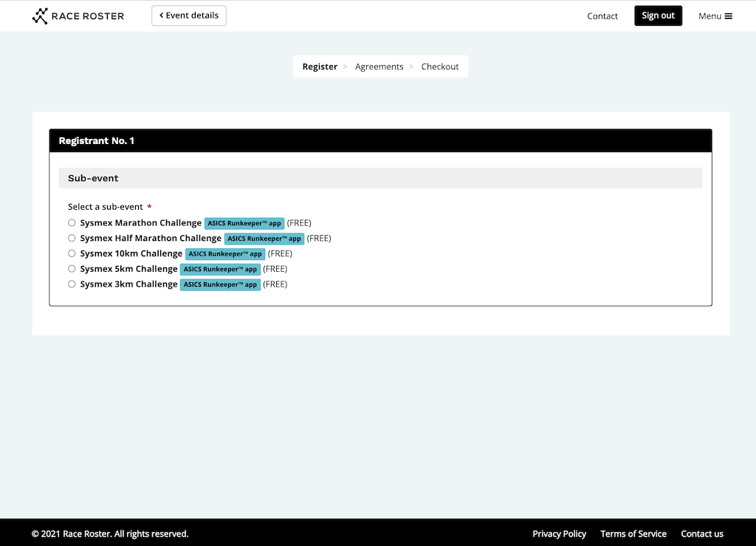
Task: Pick the Sysmex 5km Challenge radio
Action: tap(72, 269)
